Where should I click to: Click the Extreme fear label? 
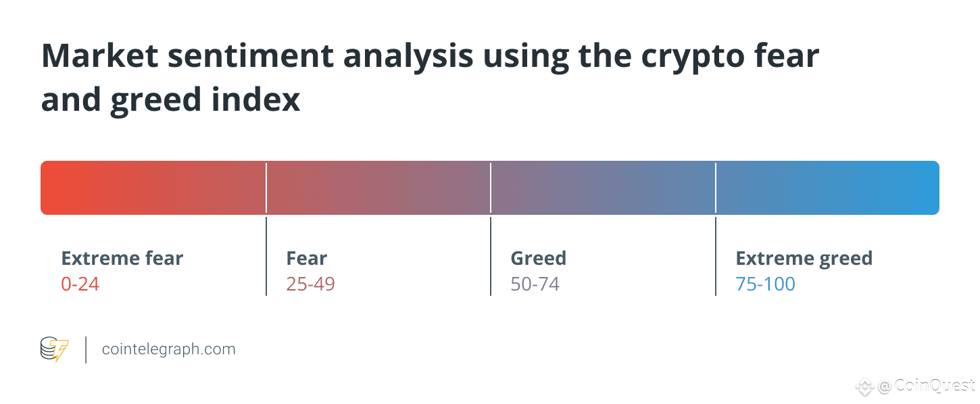click(122, 258)
